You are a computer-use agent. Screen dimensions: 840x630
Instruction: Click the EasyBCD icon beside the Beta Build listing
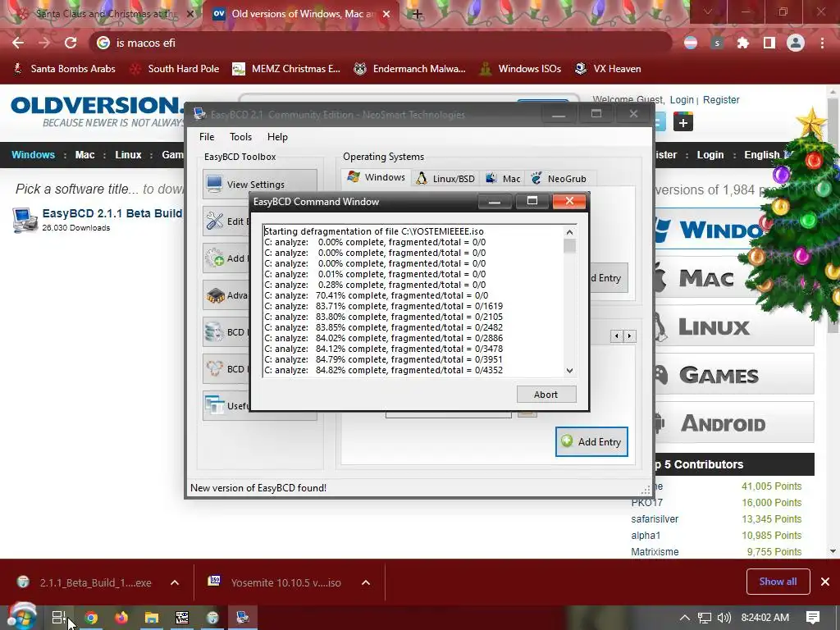tap(24, 220)
